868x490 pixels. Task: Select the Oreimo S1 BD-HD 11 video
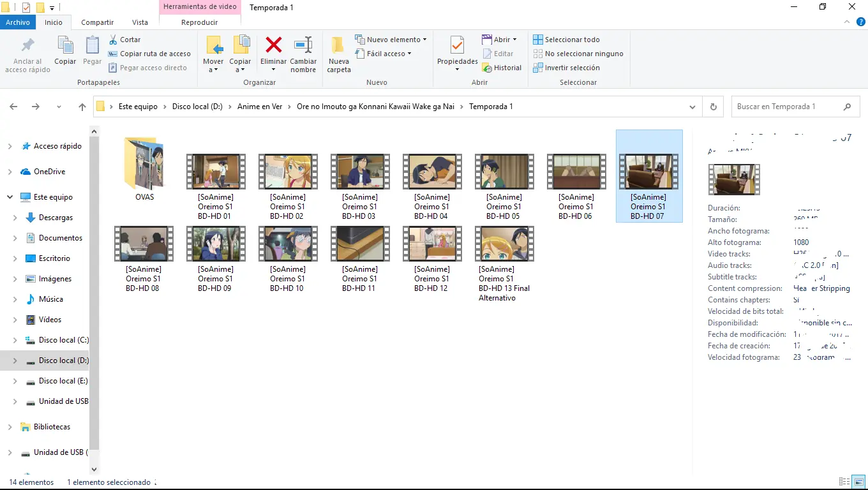(360, 258)
